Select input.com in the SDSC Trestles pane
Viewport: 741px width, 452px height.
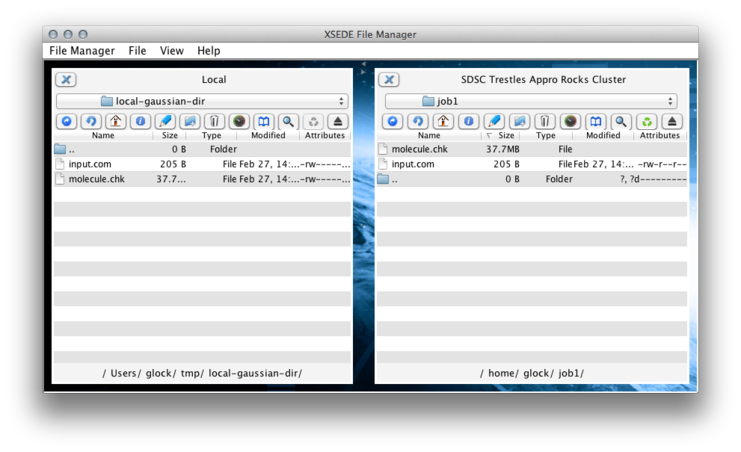[x=532, y=164]
